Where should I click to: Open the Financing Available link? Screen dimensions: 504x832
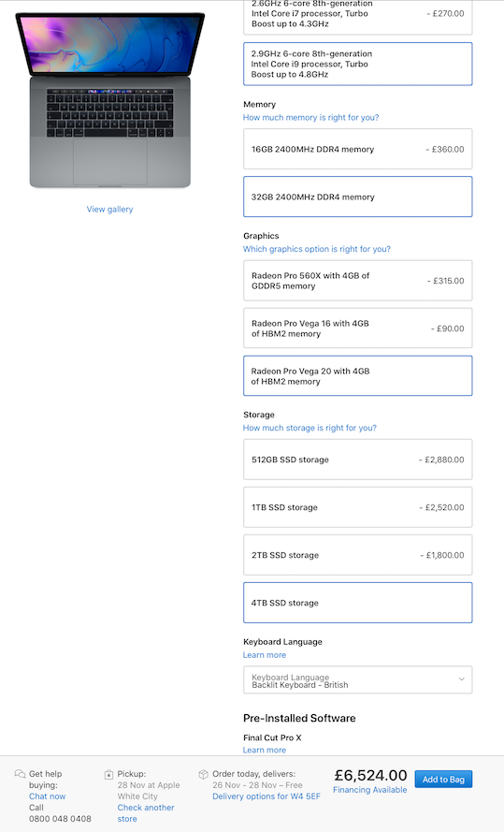[370, 790]
